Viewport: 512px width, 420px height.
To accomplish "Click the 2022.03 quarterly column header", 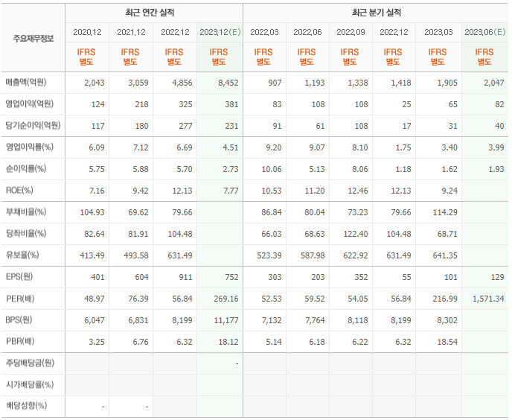I will tap(264, 32).
